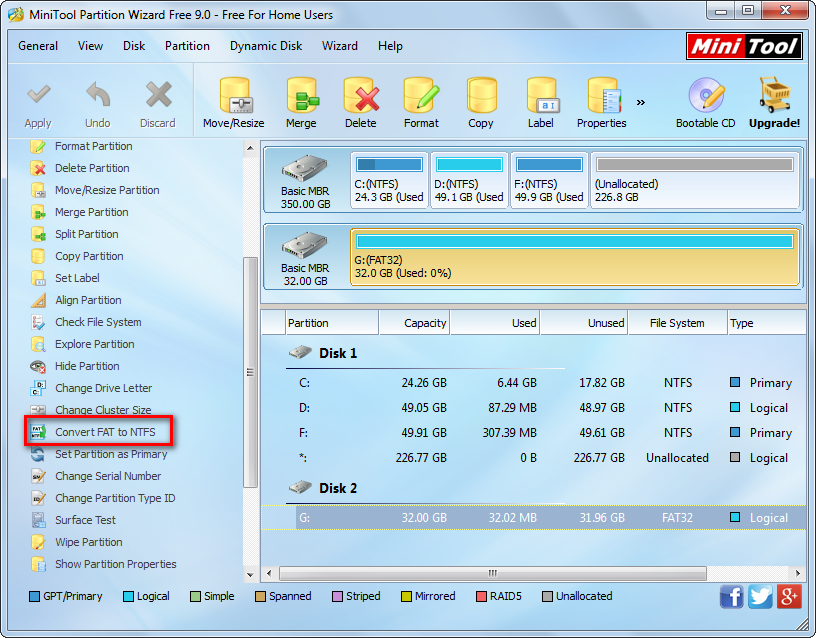Click the sidebar scroll down arrow
Screen dimensions: 816x638
tap(250, 575)
